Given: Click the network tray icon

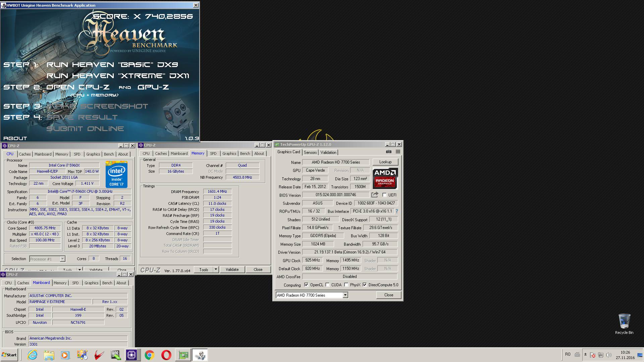Looking at the screenshot, I should 601,355.
